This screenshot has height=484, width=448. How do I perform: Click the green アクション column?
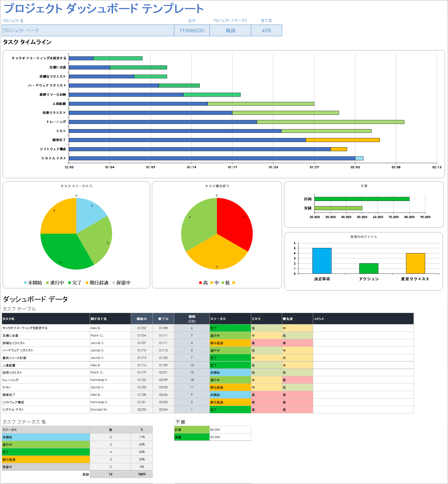coord(369,268)
